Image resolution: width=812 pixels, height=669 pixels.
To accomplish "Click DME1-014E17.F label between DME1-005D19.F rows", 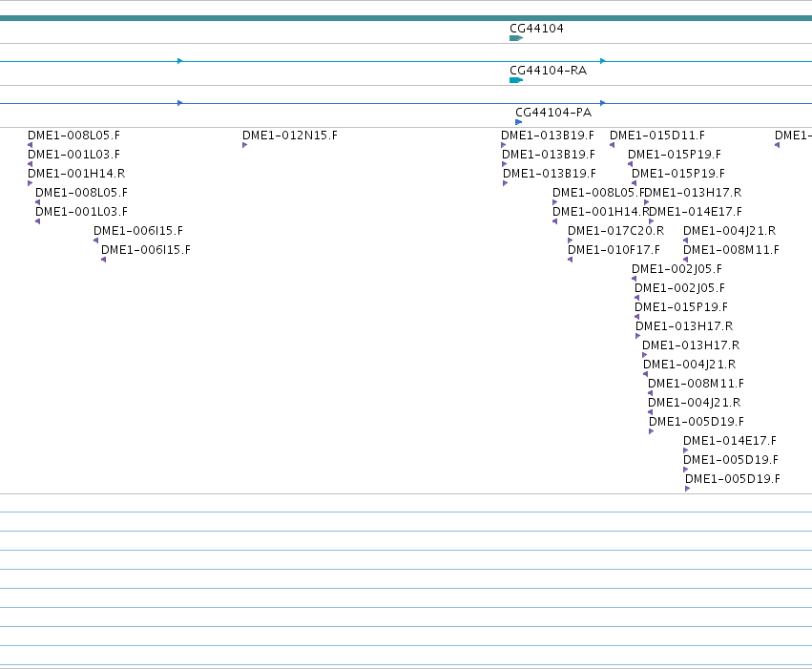I will pyautogui.click(x=730, y=441).
